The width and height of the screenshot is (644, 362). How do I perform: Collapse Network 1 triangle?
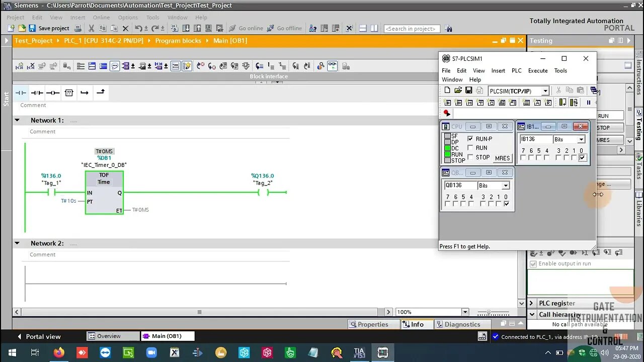17,120
